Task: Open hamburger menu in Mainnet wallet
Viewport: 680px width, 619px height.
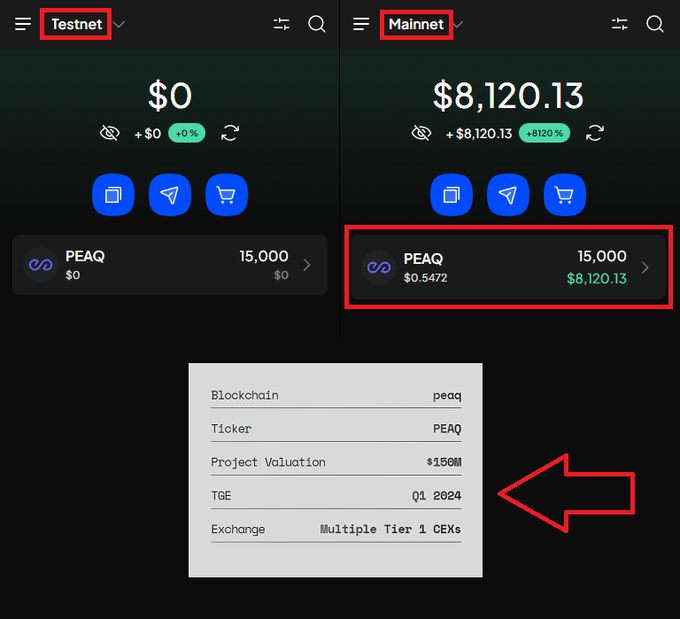Action: point(361,24)
